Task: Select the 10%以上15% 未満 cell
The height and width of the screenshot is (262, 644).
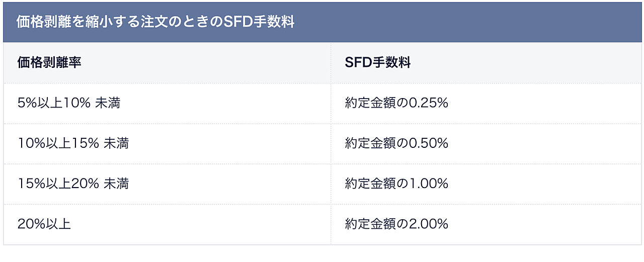Action: click(x=167, y=144)
